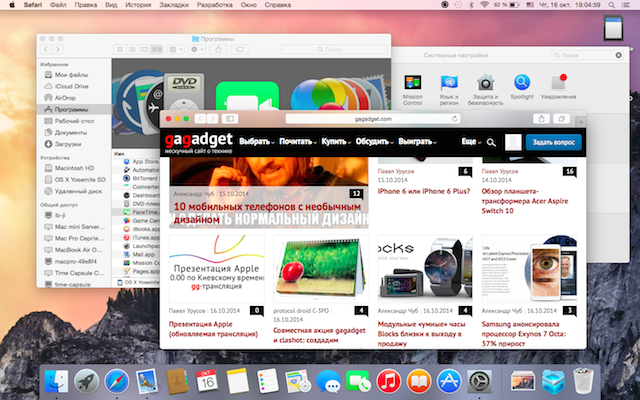Open Модульные «умные» часы Blocks article link
640x400 pixels.
(421, 334)
